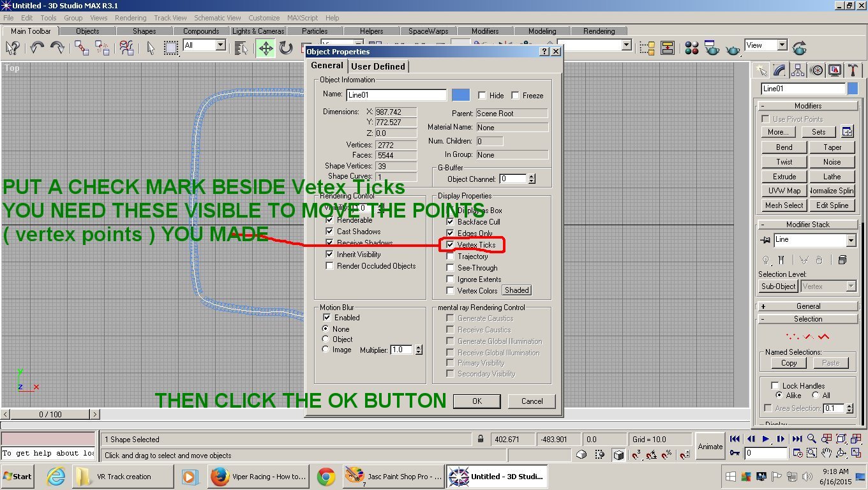The height and width of the screenshot is (490, 868).
Task: Select the Pan hand viewport tool
Action: 827,453
